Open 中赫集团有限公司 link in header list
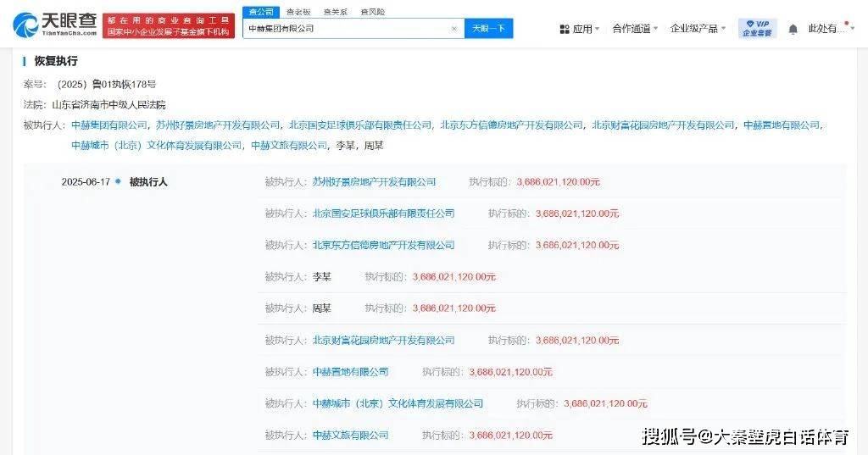868x455 pixels. pos(109,125)
